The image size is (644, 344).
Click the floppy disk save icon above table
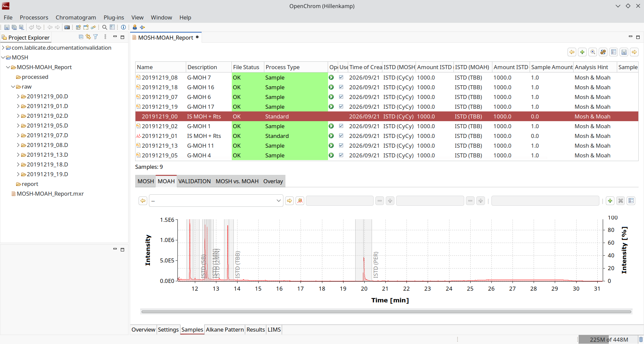coord(624,52)
